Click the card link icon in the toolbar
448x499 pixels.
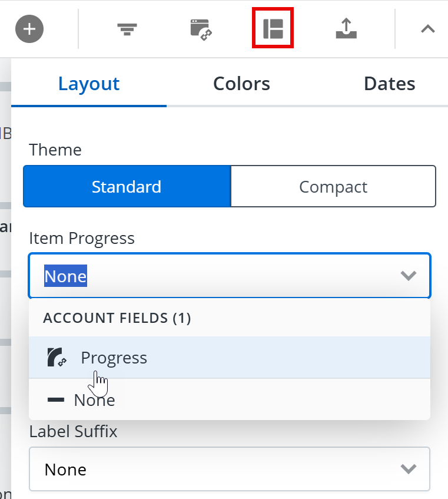click(x=200, y=28)
